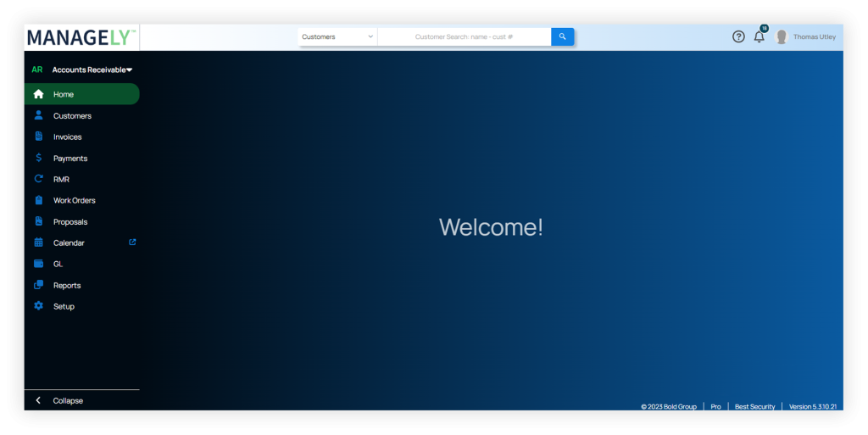Click the Invoices document icon
Viewport: 868px width, 435px height.
tap(38, 137)
